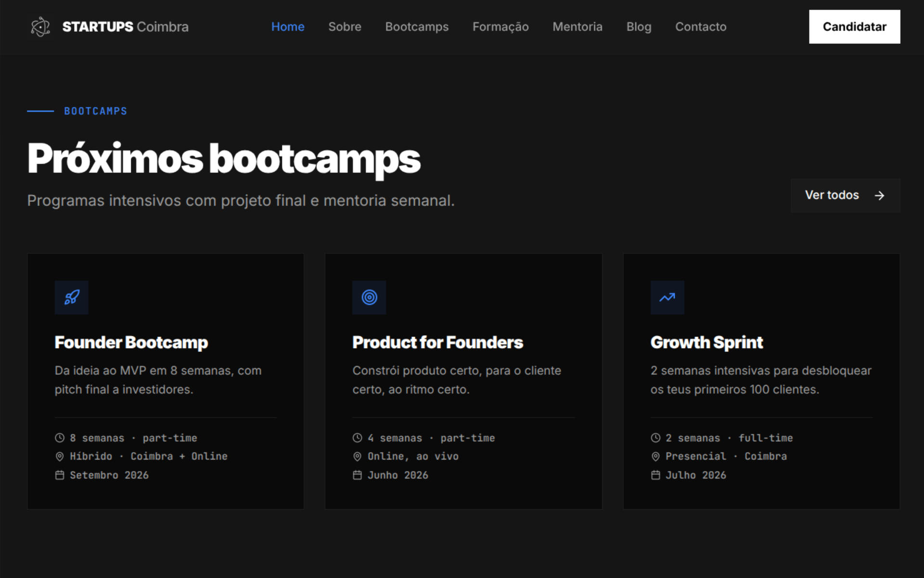
Task: Click the rocket icon on Founder Bootcamp card
Action: point(72,297)
